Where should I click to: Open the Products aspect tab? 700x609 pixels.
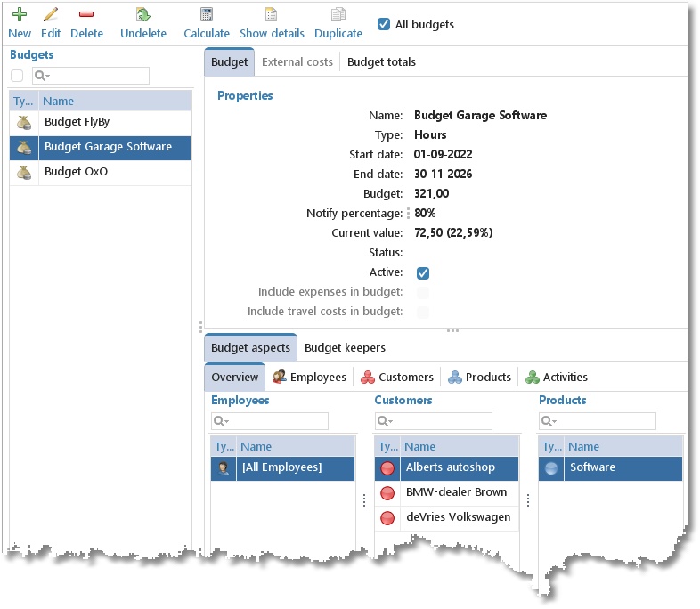(479, 378)
